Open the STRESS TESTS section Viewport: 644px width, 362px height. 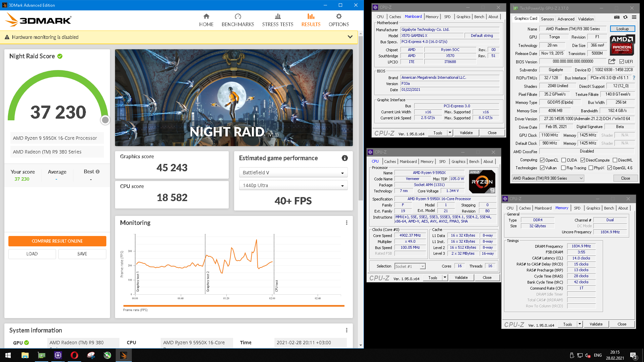[278, 20]
